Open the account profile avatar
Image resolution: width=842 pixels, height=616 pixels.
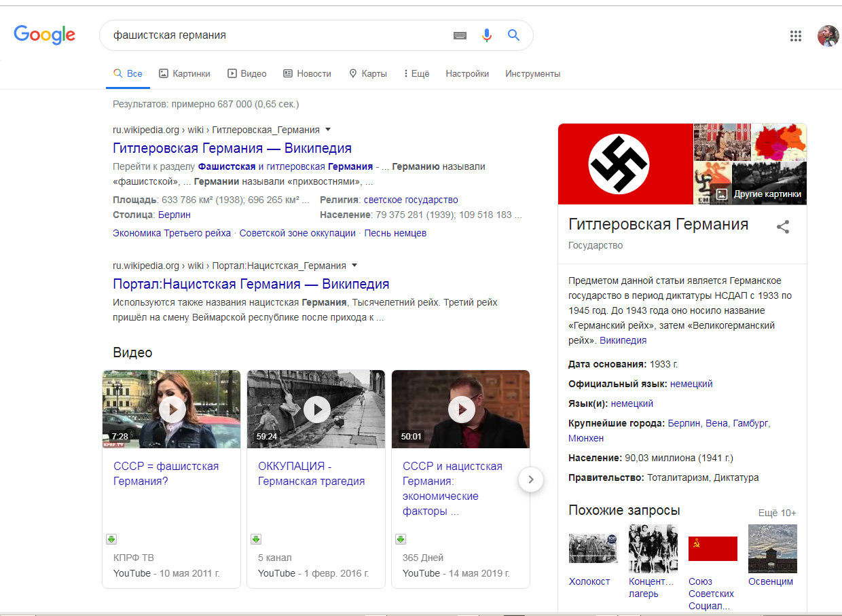click(828, 36)
